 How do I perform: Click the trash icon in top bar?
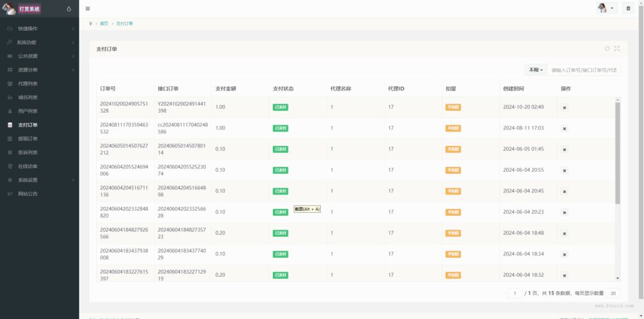point(628,8)
